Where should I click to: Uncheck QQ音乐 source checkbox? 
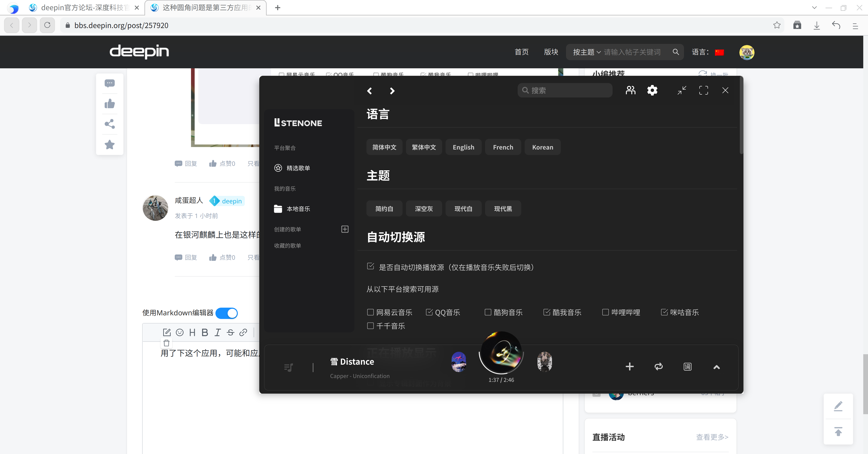pyautogui.click(x=429, y=312)
